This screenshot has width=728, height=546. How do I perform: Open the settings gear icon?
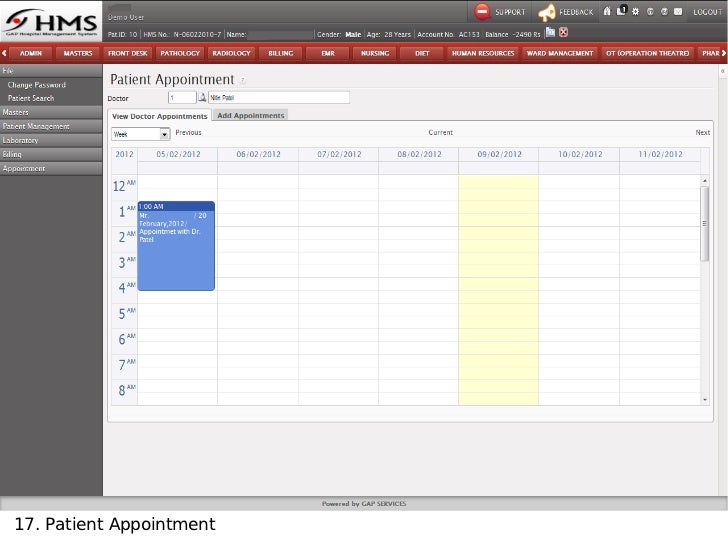click(x=636, y=12)
